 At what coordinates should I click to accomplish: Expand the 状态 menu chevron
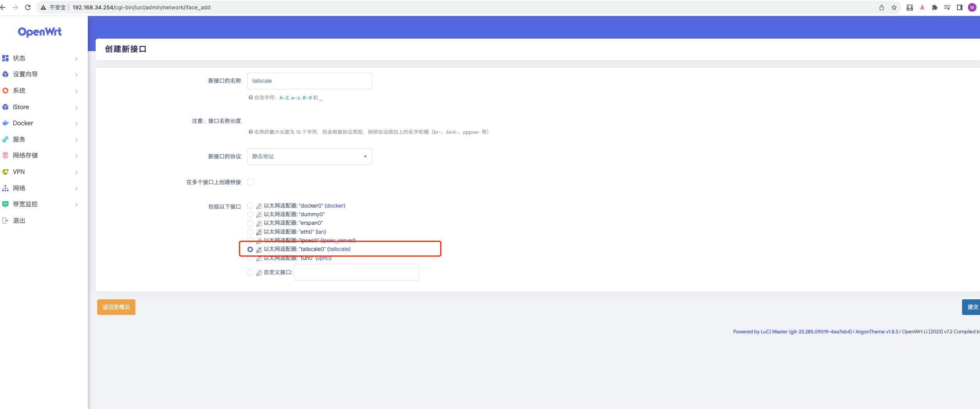click(x=76, y=59)
